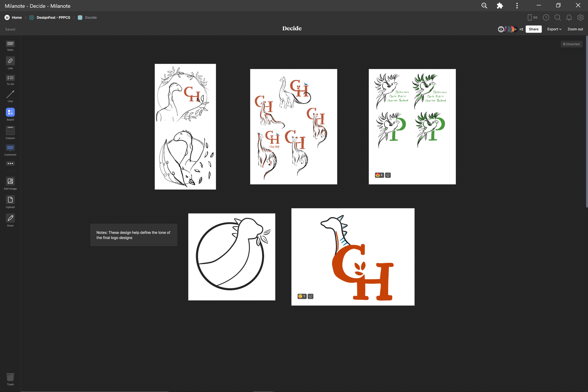Open the mobile cards counter showing 96
The width and height of the screenshot is (588, 392).
click(532, 17)
